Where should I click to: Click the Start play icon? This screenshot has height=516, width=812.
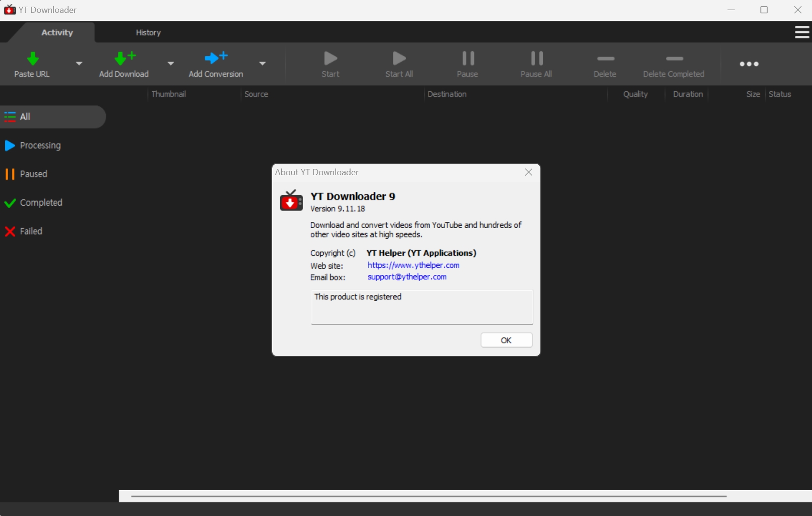tap(330, 58)
